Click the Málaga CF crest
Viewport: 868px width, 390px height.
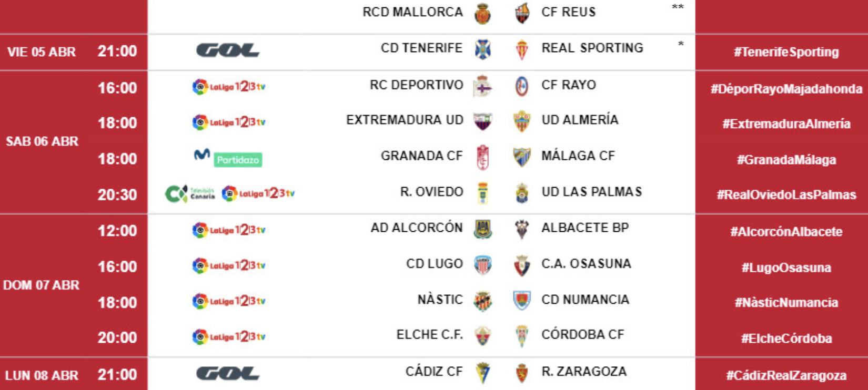[522, 157]
